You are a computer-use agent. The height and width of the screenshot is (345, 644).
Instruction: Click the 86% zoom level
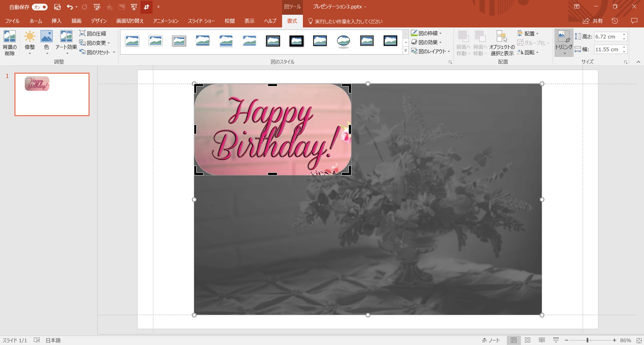pos(626,340)
